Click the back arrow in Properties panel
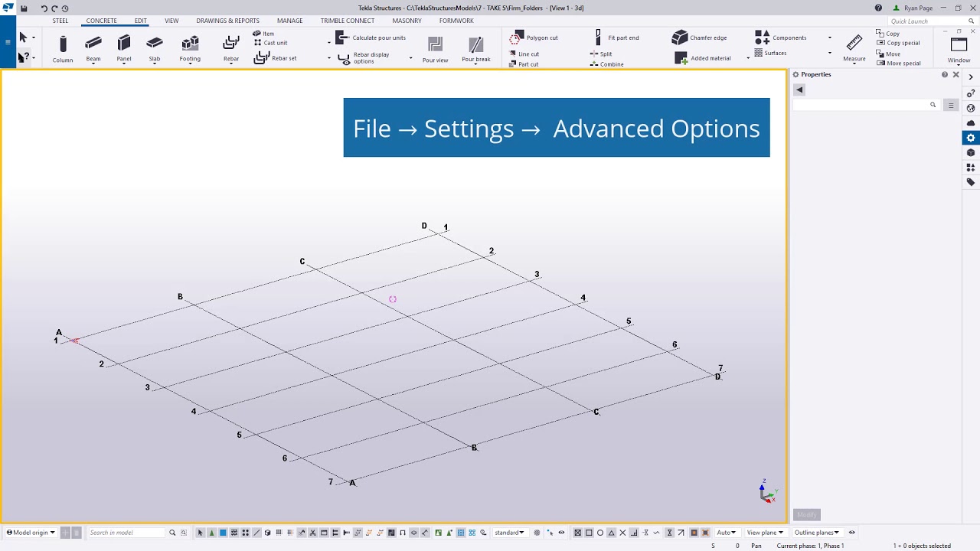This screenshot has width=980, height=551. [x=799, y=90]
